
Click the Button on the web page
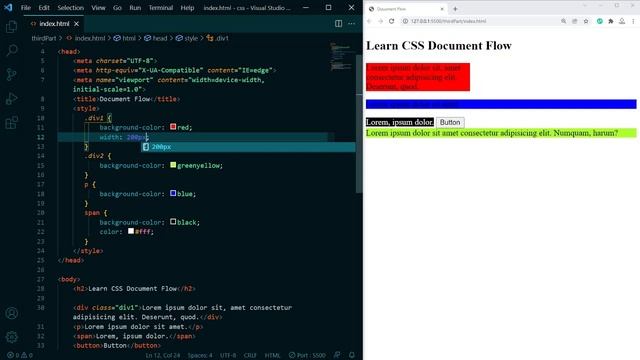click(x=450, y=122)
